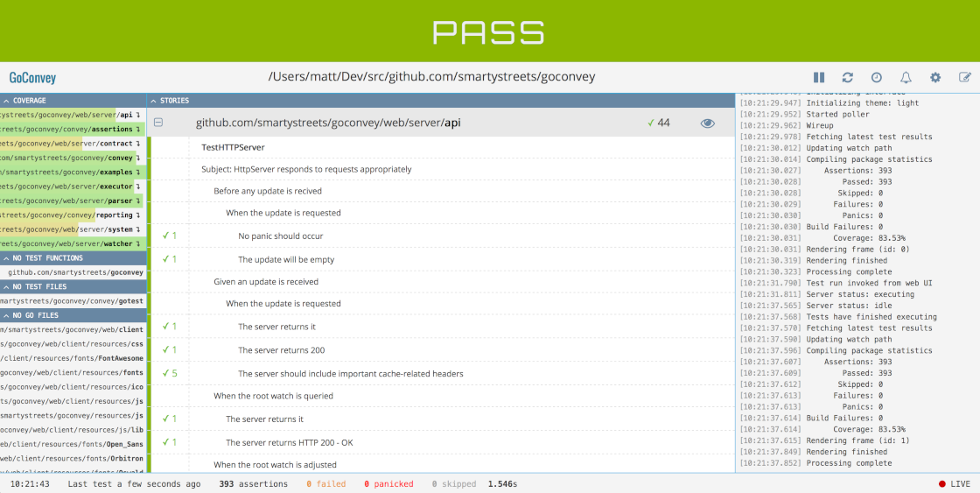Select the web/server/system coverage entry

click(66, 229)
